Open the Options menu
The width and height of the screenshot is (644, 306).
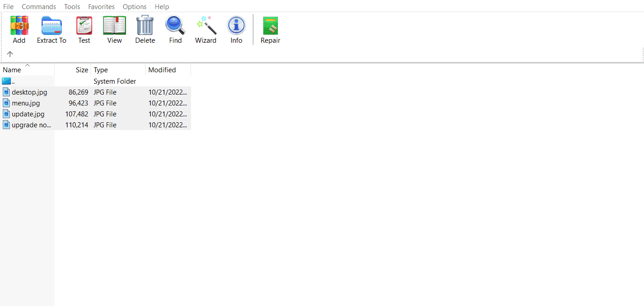[x=135, y=7]
